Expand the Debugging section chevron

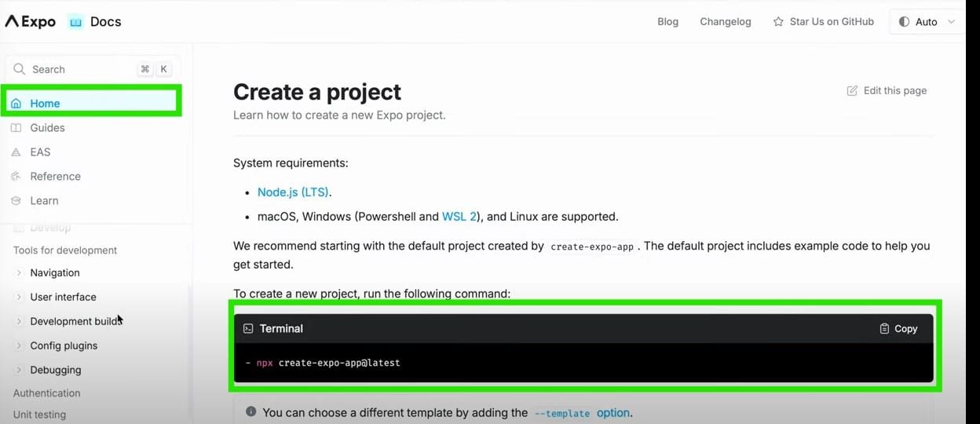coord(19,371)
